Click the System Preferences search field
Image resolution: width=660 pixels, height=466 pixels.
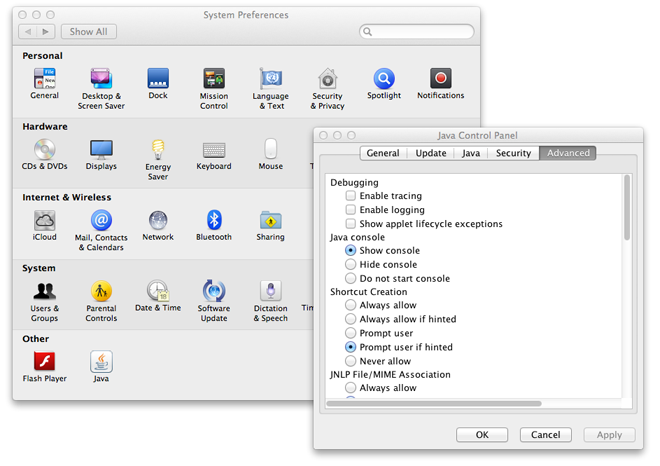pos(417,32)
